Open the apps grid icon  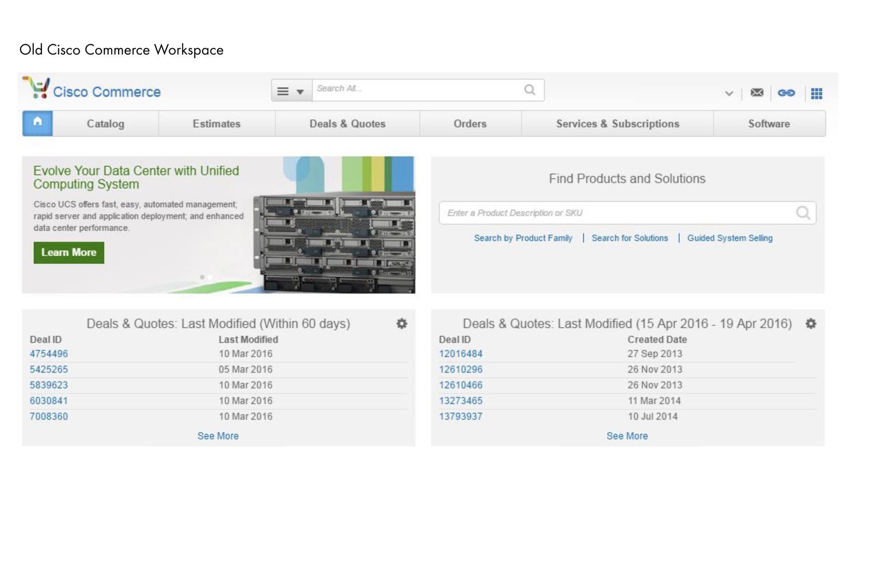pyautogui.click(x=817, y=93)
